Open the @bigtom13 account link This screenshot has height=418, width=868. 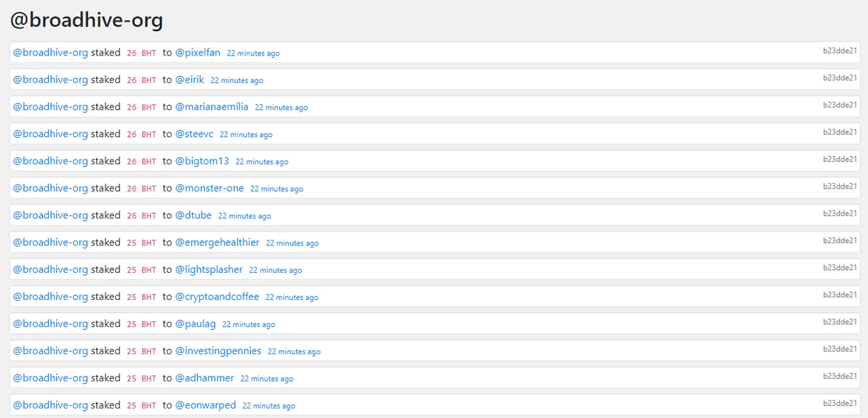[202, 161]
